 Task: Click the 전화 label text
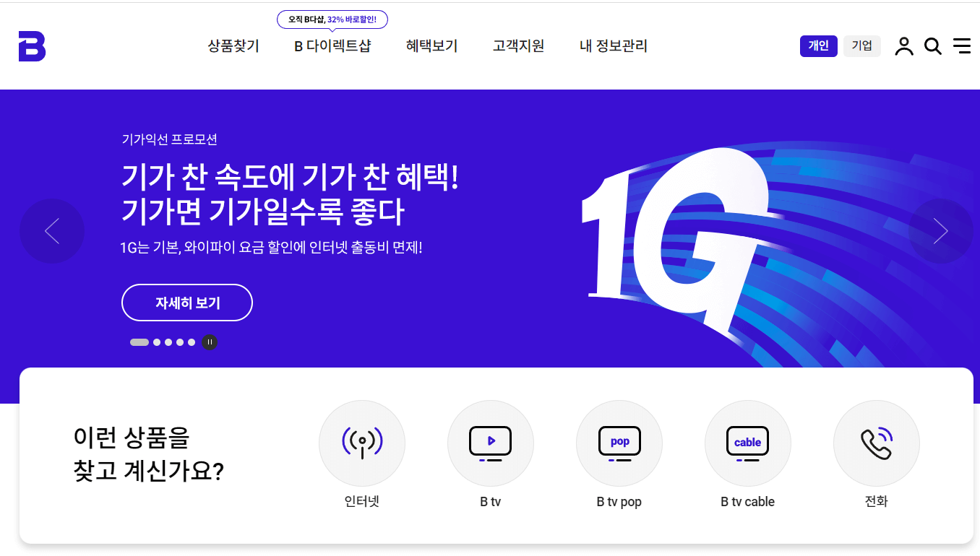pyautogui.click(x=877, y=501)
